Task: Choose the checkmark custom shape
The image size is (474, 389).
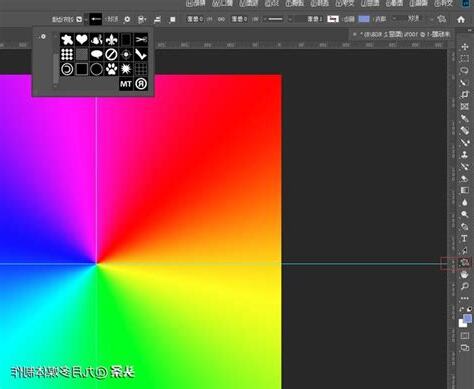Action: tap(141, 54)
